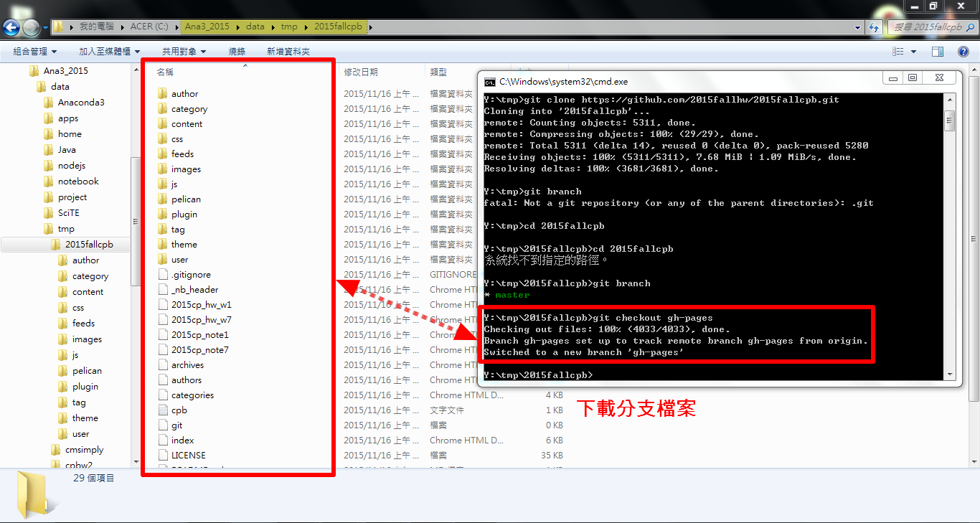Select the git file in file list
This screenshot has width=980, height=523.
(176, 425)
